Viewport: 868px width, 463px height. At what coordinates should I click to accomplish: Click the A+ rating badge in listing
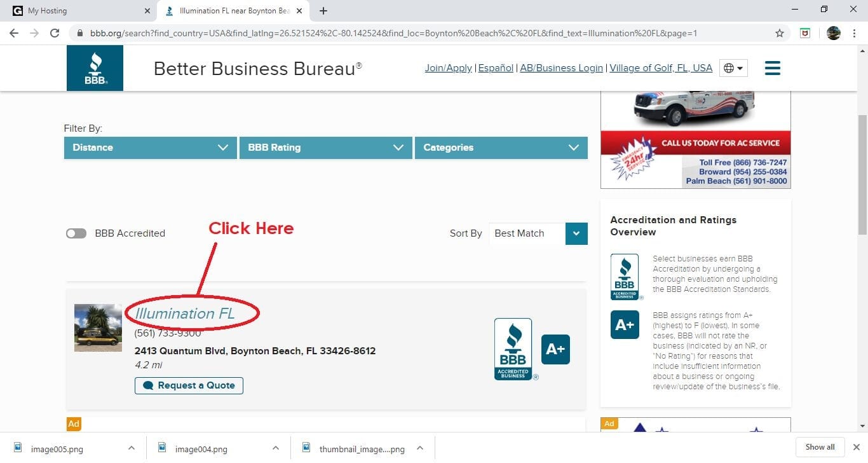[555, 349]
